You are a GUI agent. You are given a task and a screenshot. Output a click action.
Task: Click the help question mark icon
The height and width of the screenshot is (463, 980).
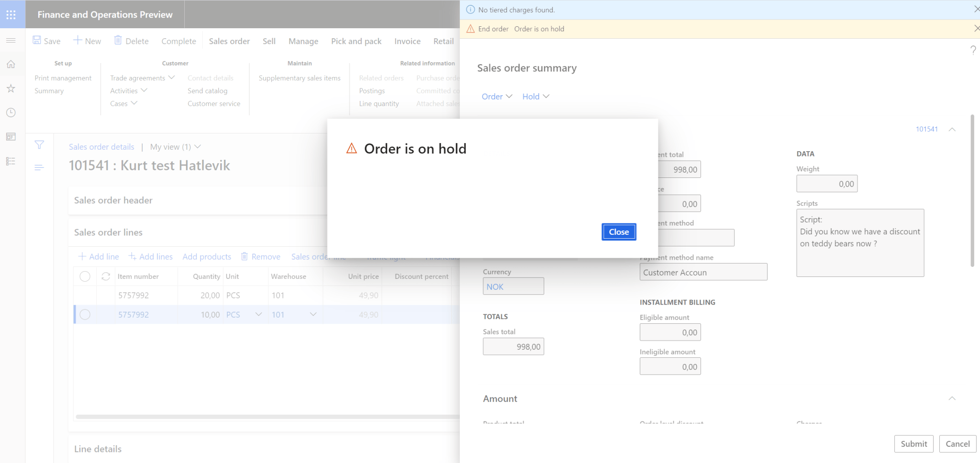click(x=973, y=50)
